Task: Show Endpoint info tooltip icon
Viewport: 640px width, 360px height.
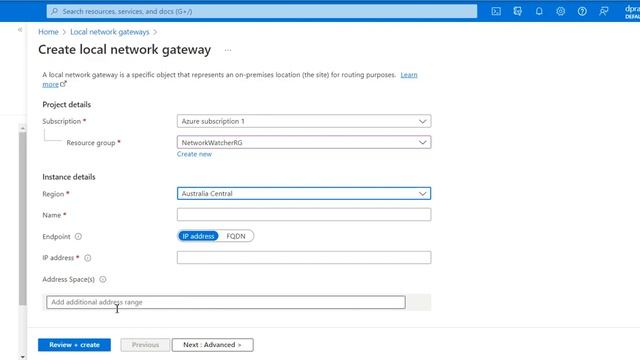Action: 78,236
